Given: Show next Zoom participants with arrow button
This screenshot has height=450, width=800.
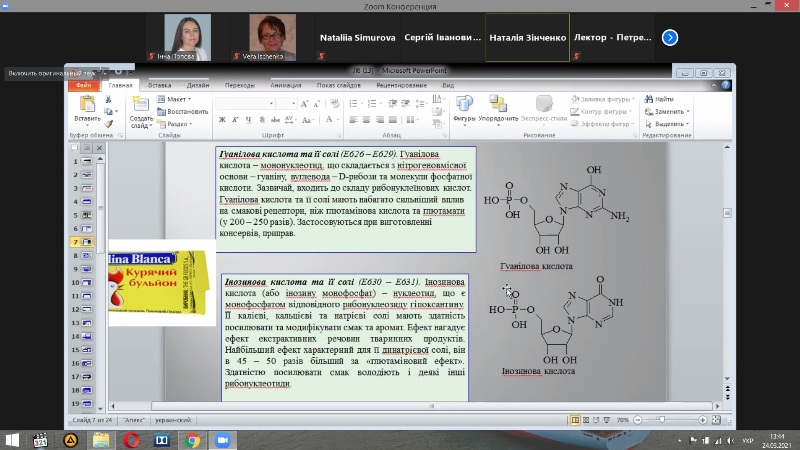Looking at the screenshot, I should tap(670, 37).
